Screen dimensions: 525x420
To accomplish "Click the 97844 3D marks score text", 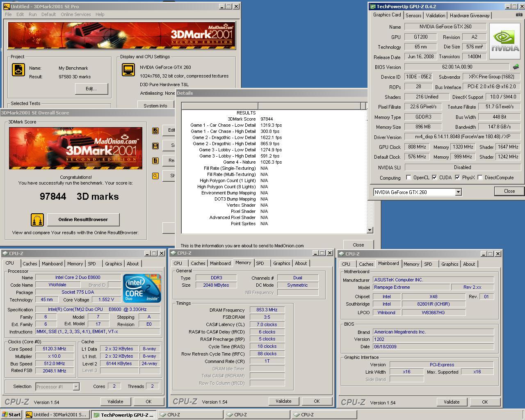I will [79, 196].
